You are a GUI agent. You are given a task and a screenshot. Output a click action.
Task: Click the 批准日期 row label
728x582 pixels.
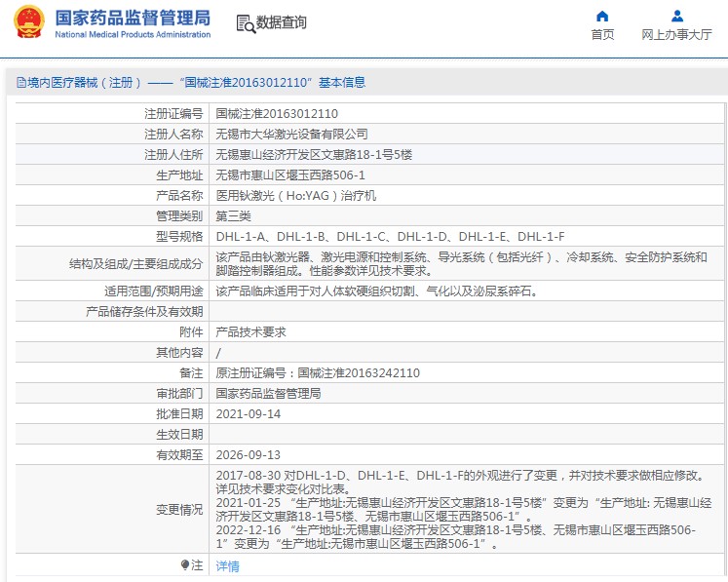pyautogui.click(x=179, y=414)
